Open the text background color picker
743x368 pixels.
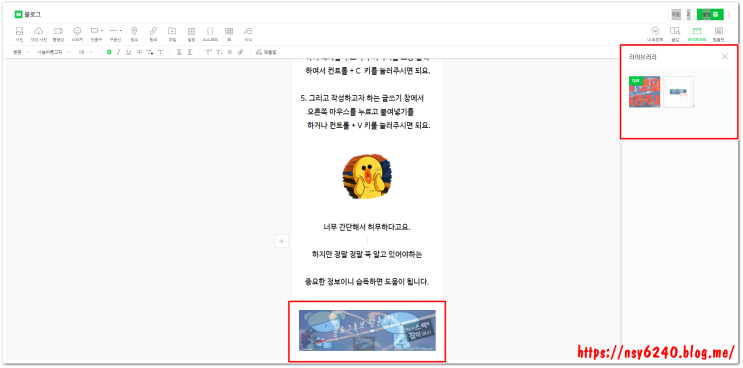click(x=161, y=52)
